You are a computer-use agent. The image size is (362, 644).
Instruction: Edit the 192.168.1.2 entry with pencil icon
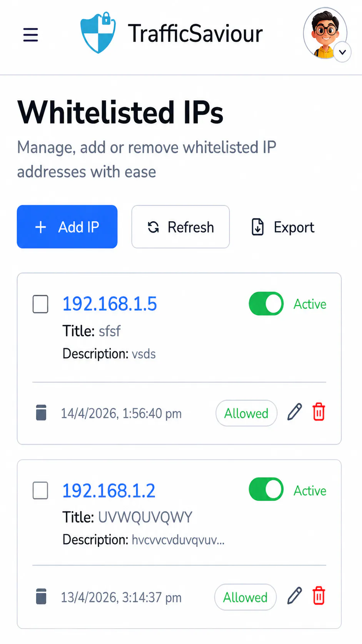pyautogui.click(x=295, y=596)
